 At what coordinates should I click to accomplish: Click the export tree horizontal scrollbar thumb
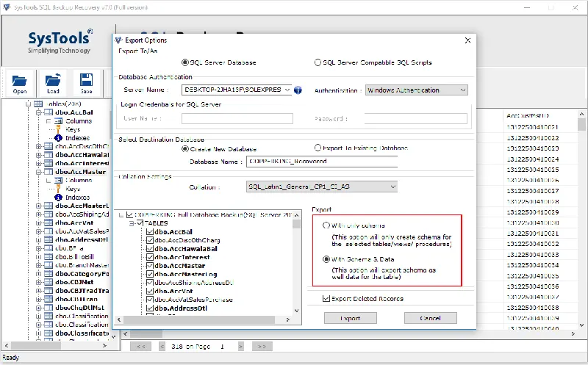(199, 319)
